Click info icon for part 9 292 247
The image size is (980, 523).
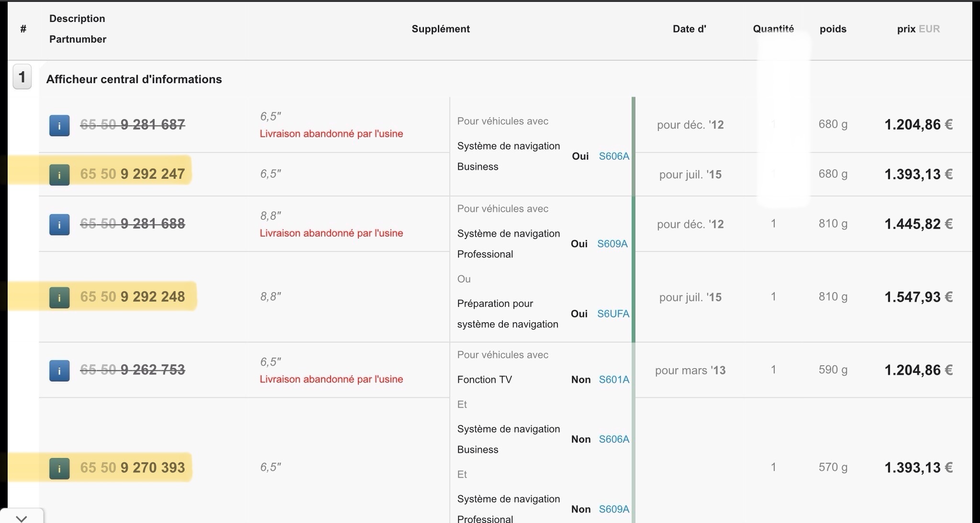pyautogui.click(x=59, y=175)
